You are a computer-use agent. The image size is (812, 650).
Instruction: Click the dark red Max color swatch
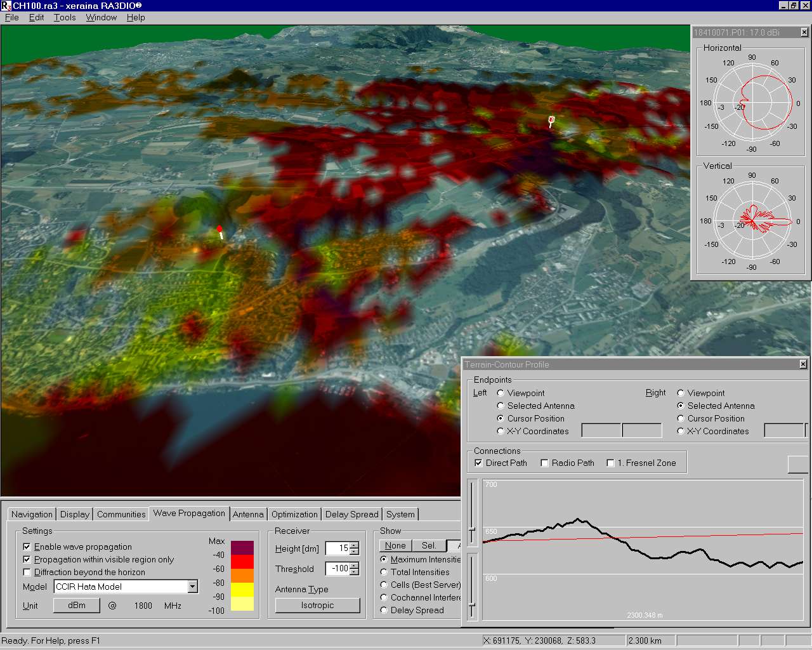tap(242, 547)
